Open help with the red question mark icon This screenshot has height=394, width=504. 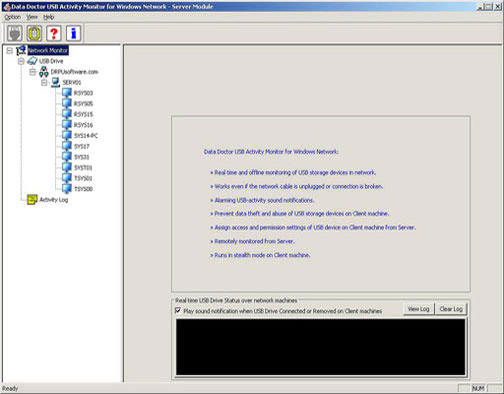tap(54, 33)
